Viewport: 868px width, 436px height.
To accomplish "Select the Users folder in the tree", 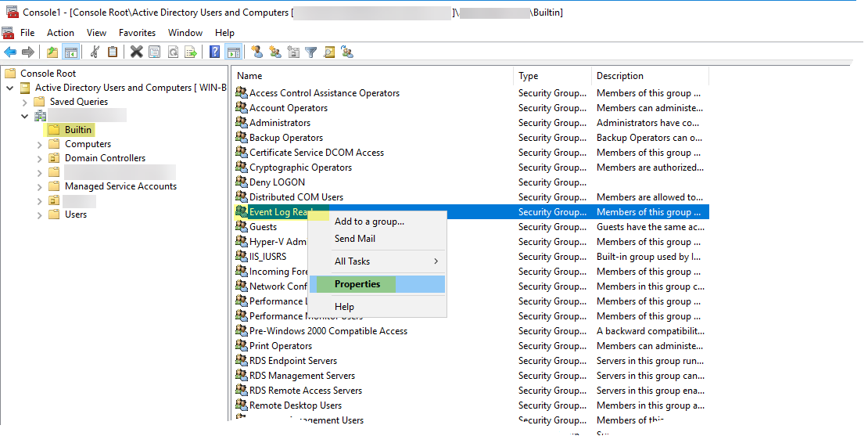I will 76,214.
